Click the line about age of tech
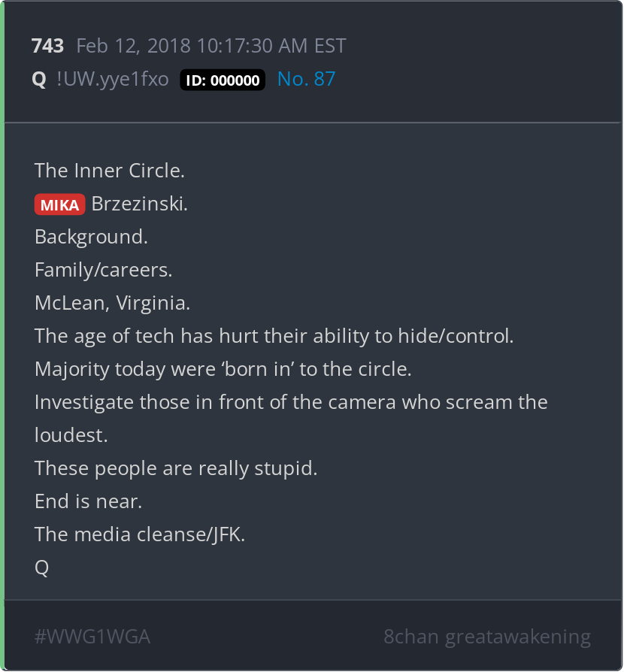 (x=274, y=336)
